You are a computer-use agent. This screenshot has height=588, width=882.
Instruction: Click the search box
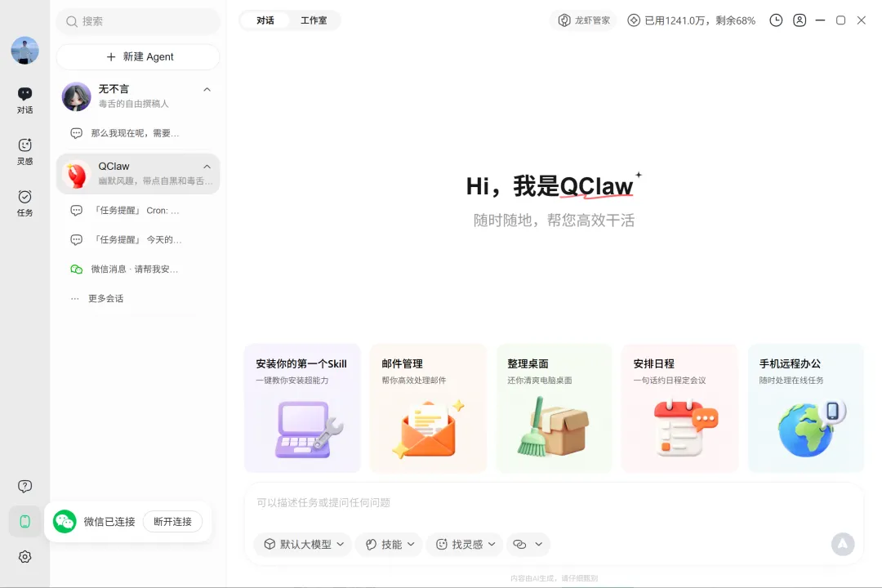pyautogui.click(x=138, y=21)
